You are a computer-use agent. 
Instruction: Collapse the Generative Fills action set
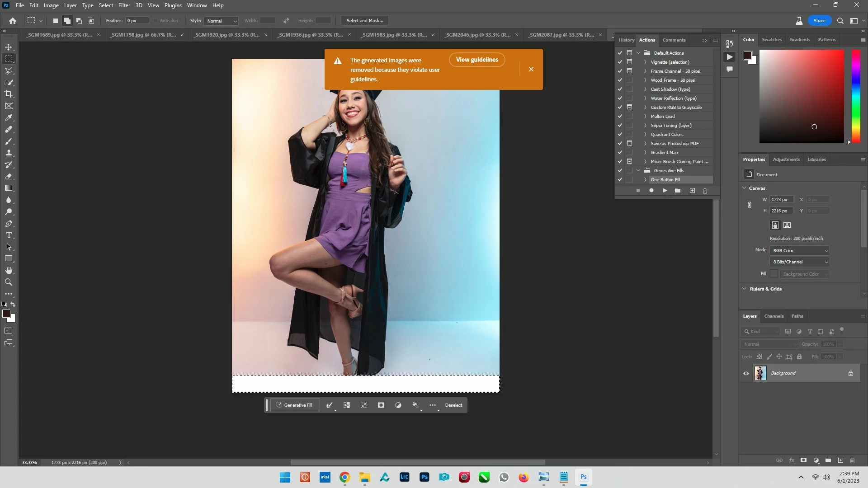639,170
